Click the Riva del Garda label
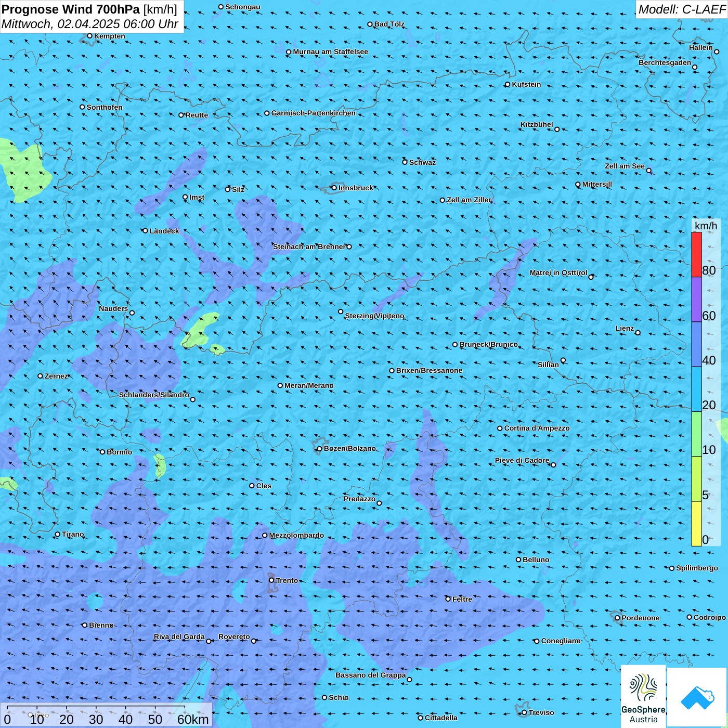The image size is (728, 728). [x=179, y=636]
